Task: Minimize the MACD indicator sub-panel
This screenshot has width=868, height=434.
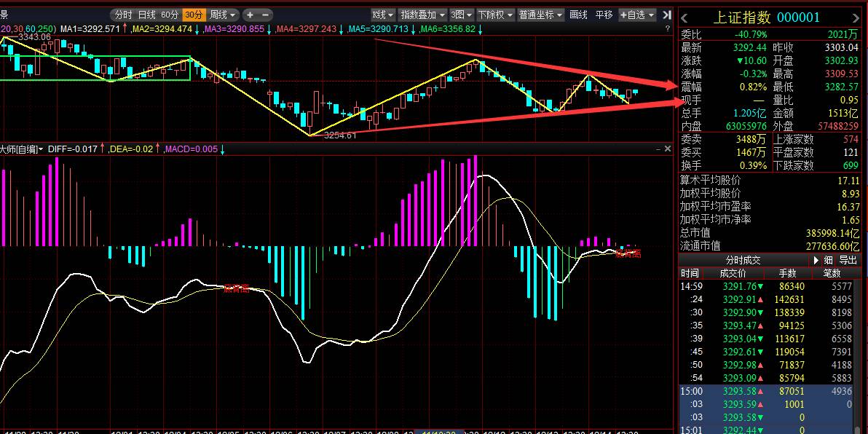Action: pos(658,149)
